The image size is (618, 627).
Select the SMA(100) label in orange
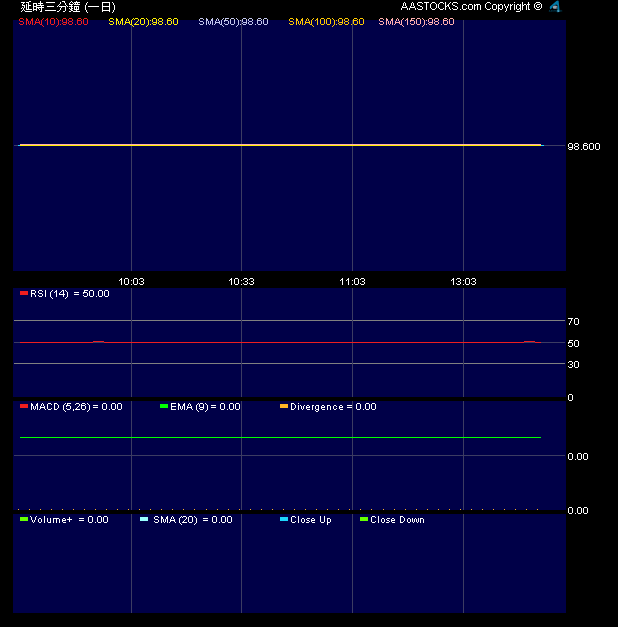point(326,21)
